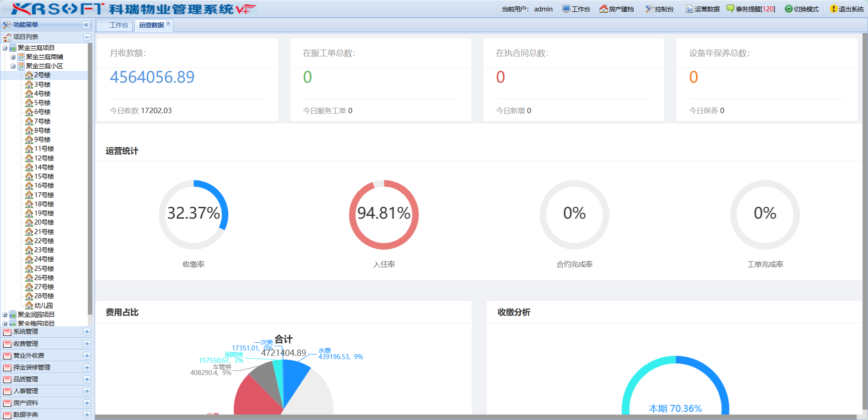Expand the 聚金润园项目 tree node
The width and height of the screenshot is (868, 420).
tap(5, 315)
